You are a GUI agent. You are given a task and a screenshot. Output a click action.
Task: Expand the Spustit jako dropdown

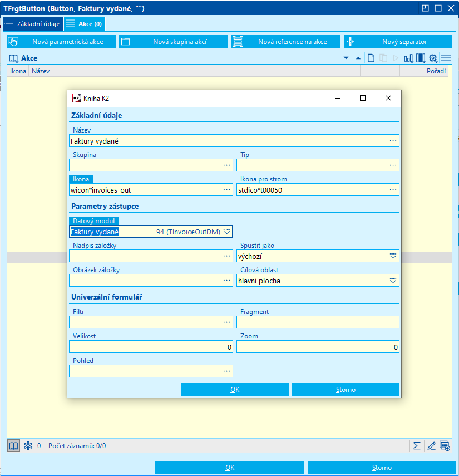pos(393,256)
